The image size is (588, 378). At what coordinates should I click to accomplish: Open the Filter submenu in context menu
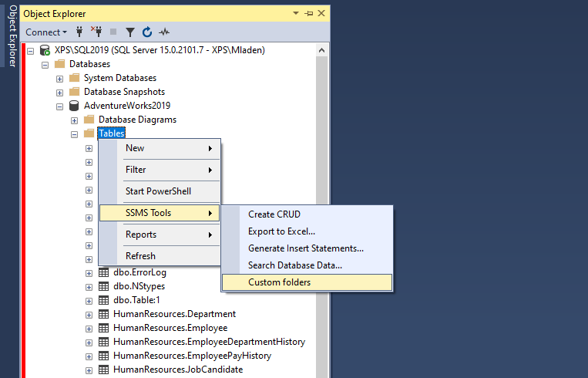(160, 170)
